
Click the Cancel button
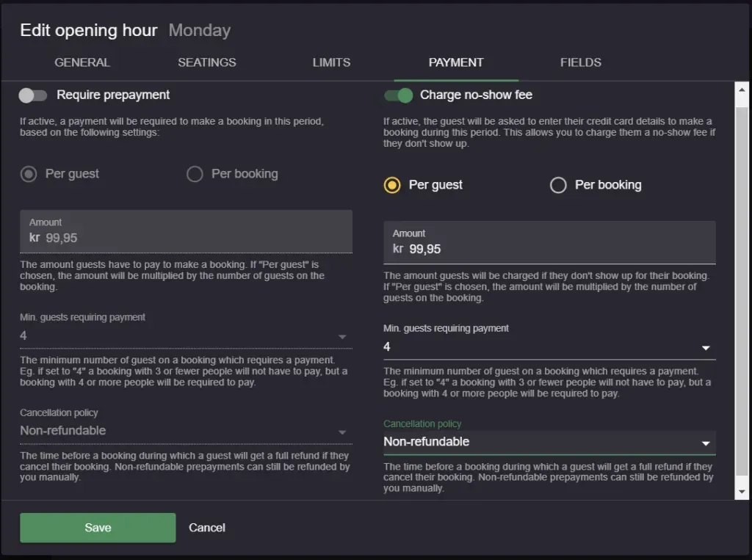point(207,528)
